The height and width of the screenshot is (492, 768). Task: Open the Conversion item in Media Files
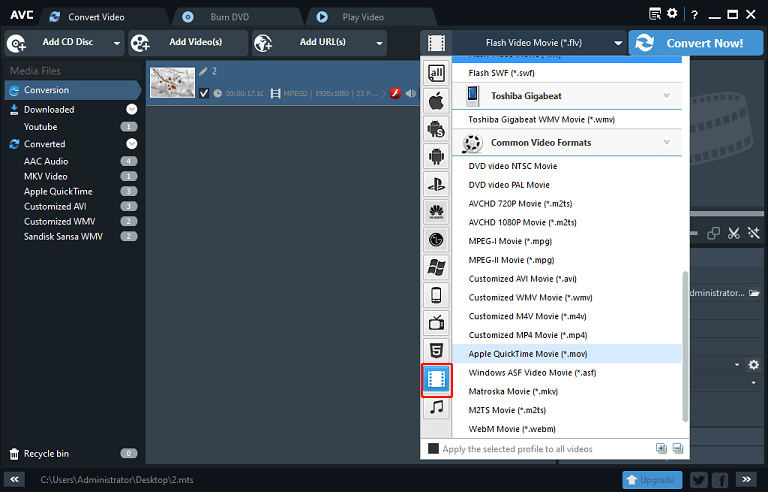pos(72,90)
